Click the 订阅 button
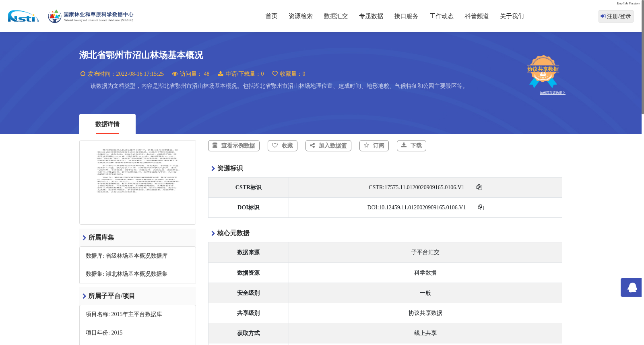This screenshot has width=644, height=345. [374, 146]
